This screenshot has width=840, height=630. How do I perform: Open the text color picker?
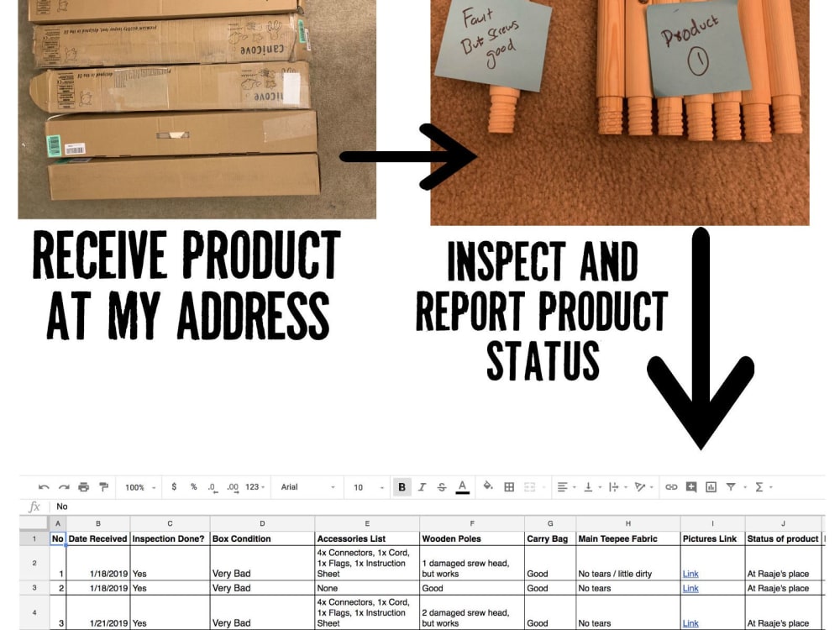[462, 487]
